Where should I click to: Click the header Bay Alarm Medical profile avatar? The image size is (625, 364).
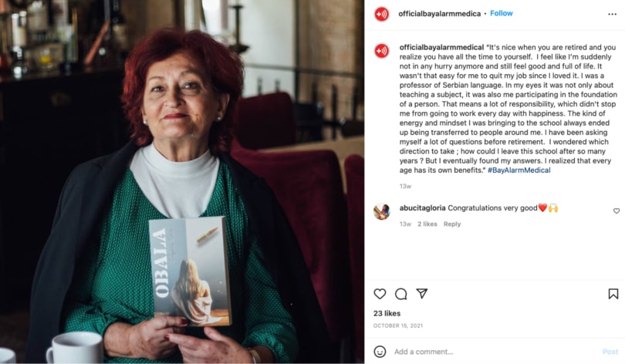[x=381, y=15]
